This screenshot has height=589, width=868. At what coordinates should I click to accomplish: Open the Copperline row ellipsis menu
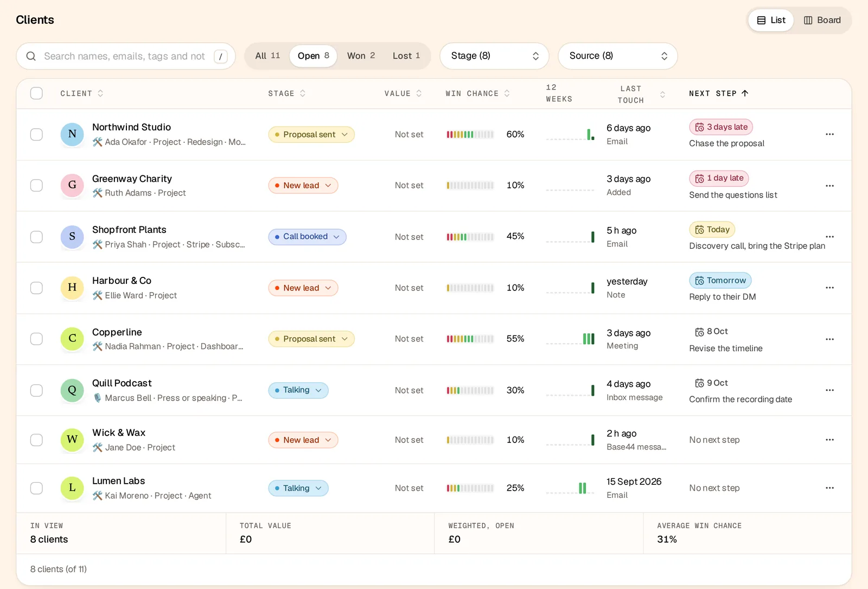pyautogui.click(x=829, y=339)
